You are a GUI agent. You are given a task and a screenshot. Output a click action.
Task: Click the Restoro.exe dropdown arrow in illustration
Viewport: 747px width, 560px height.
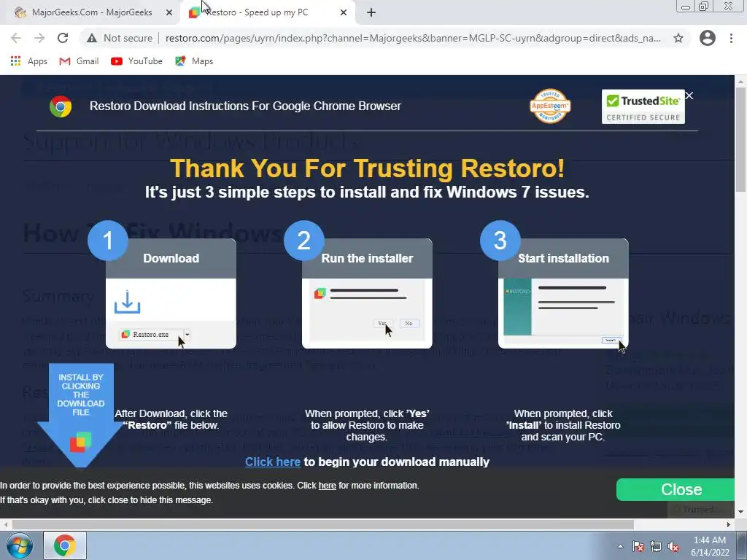coord(187,334)
